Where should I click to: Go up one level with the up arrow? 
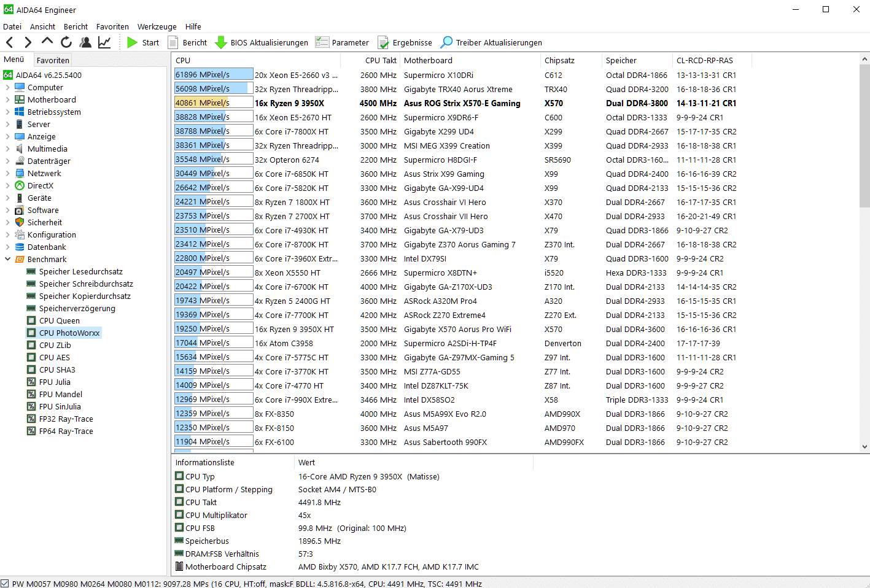pos(47,42)
